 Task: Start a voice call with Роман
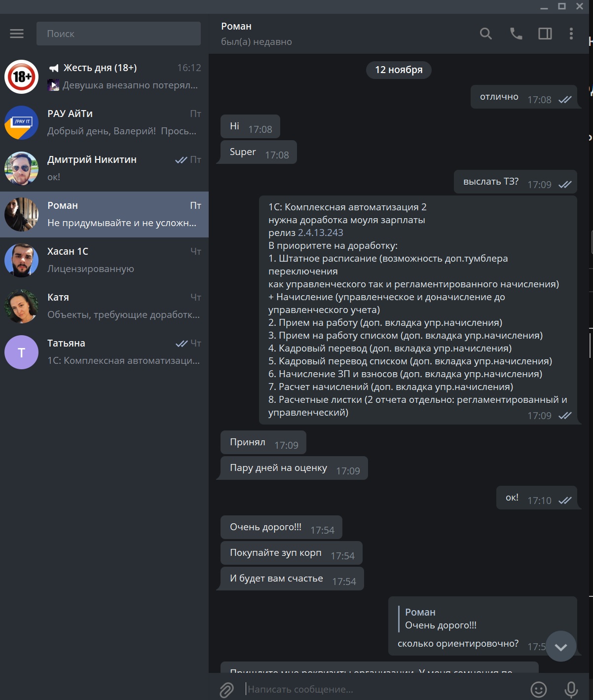(x=516, y=34)
